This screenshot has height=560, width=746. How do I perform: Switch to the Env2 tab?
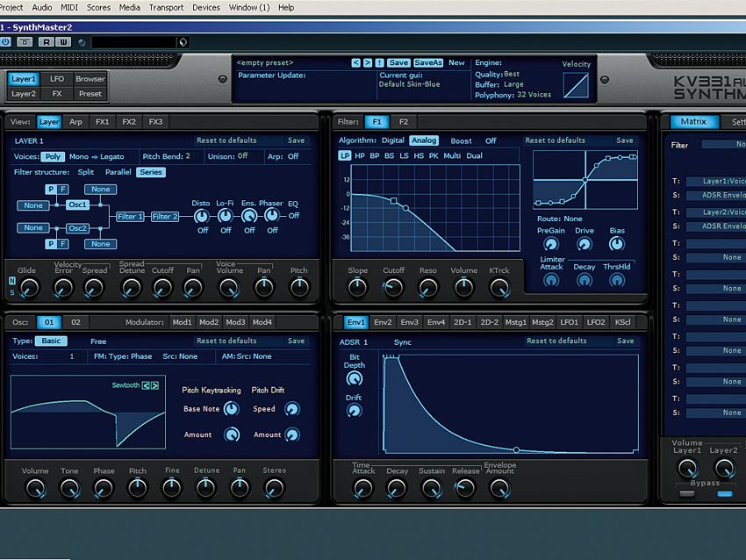coord(383,322)
